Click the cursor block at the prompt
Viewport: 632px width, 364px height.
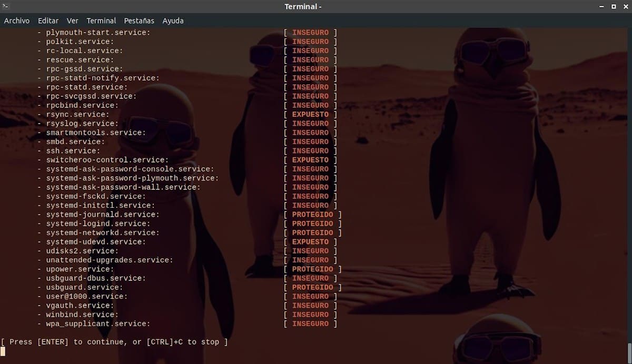coord(3,351)
